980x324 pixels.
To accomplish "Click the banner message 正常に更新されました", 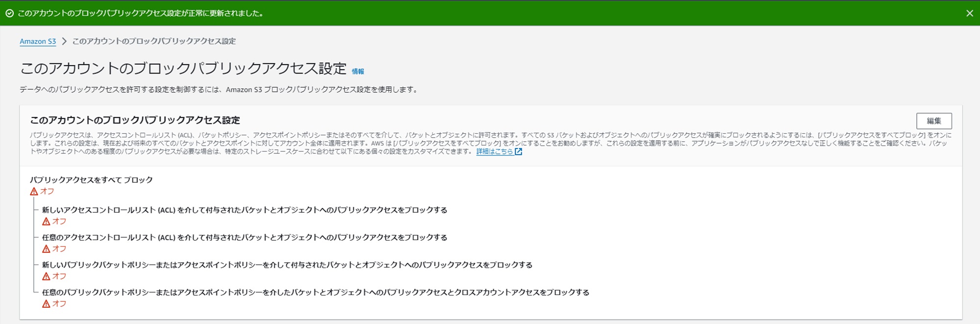I will (141, 13).
